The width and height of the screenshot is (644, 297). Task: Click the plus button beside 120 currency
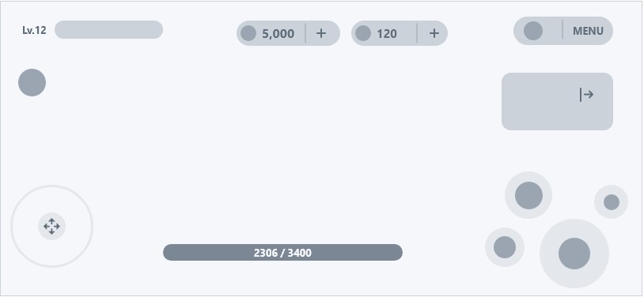434,33
